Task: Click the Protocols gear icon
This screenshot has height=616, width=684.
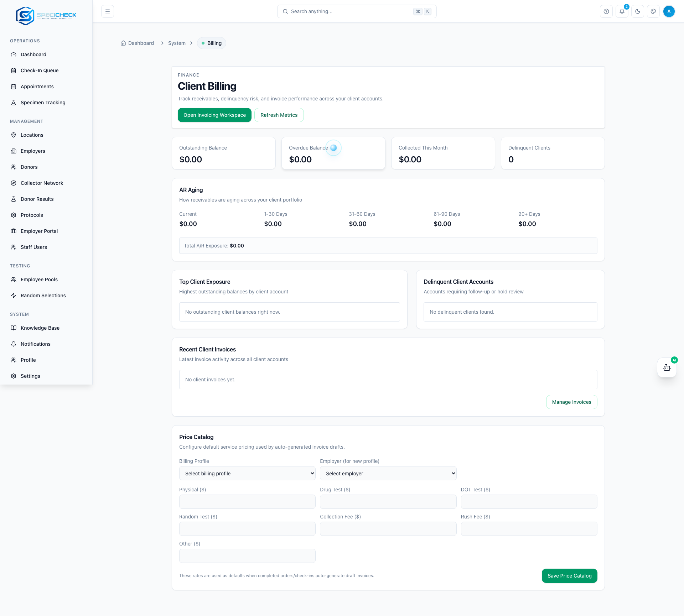Action: click(x=14, y=215)
